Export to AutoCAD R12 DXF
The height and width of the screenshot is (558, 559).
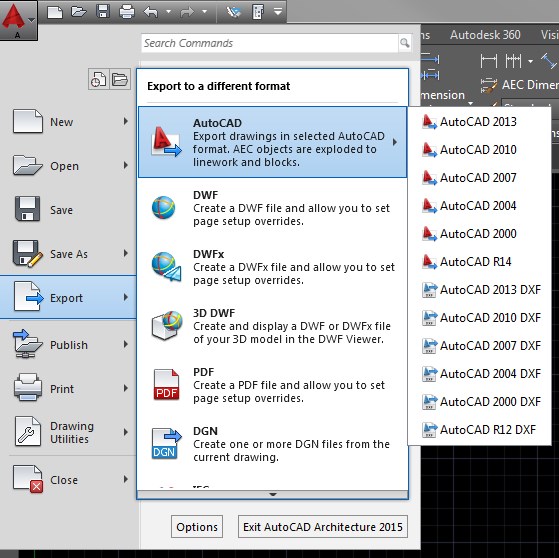tap(479, 430)
